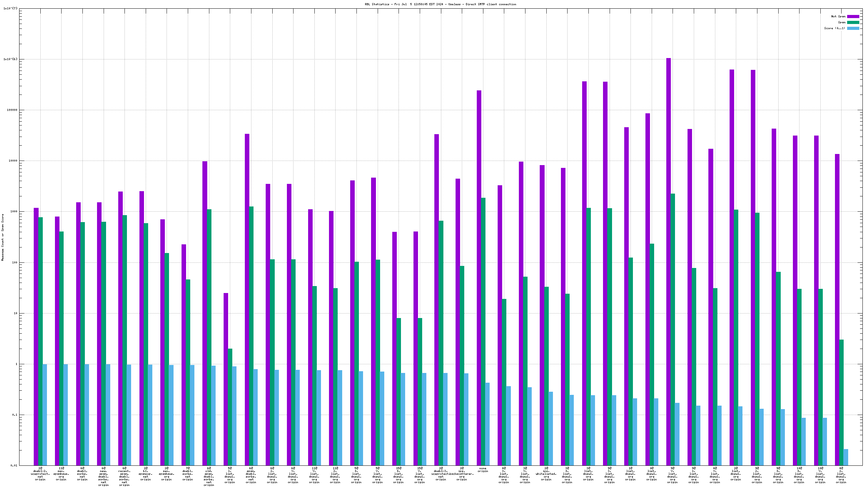Viewport: 868px width, 488px height.
Task: Click the blue Score (0..1) legend swatch
Action: (x=853, y=28)
